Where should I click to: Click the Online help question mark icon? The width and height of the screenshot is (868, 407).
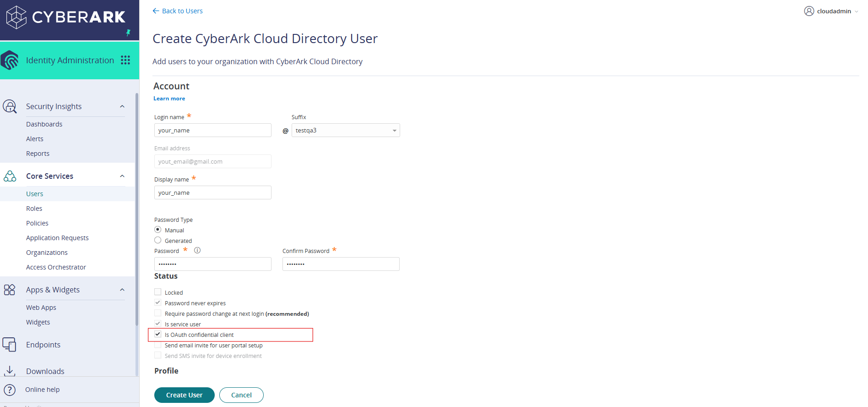click(10, 390)
